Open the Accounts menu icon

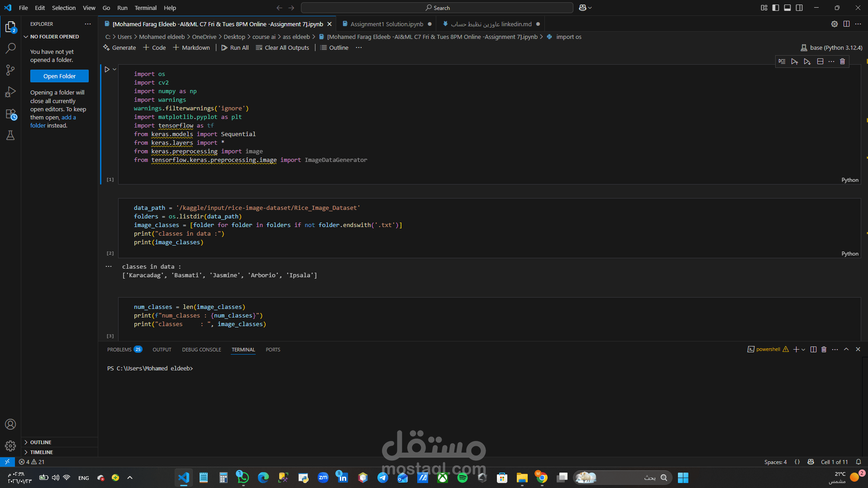pos(10,424)
